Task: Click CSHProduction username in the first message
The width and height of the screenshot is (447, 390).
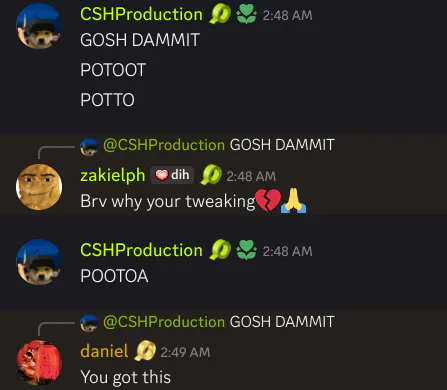Action: 141,14
